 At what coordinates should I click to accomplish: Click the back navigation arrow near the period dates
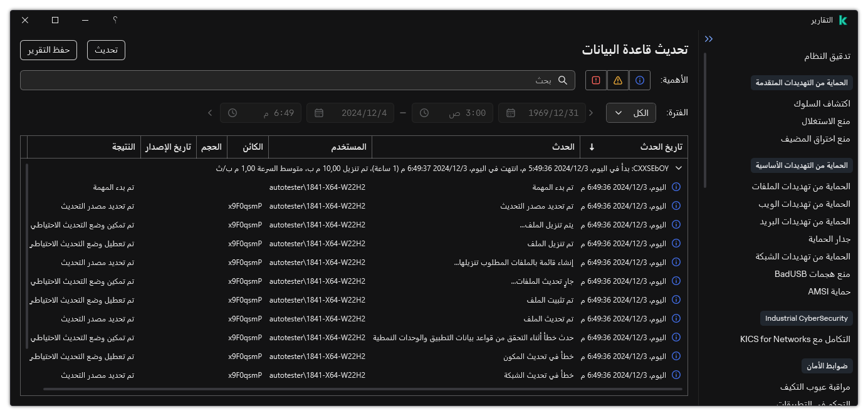tap(210, 113)
